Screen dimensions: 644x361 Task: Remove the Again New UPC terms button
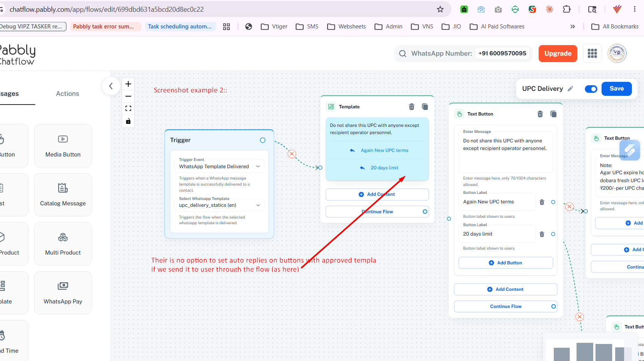pyautogui.click(x=542, y=202)
